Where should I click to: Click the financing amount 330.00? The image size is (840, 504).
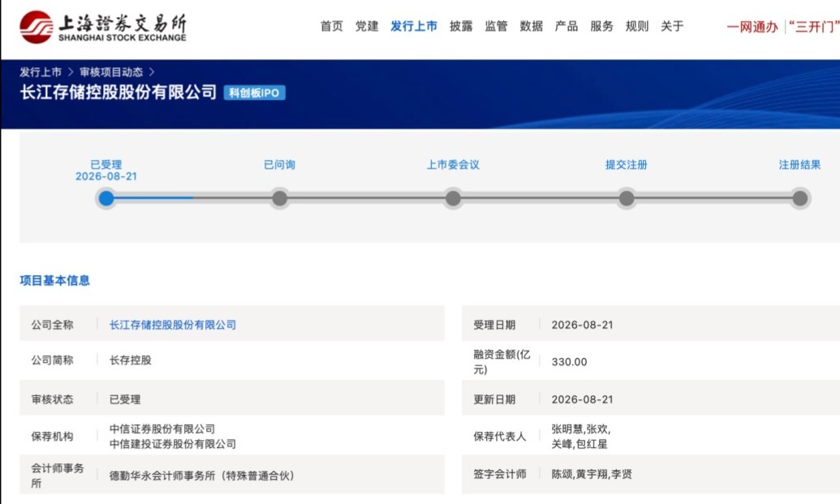[570, 361]
